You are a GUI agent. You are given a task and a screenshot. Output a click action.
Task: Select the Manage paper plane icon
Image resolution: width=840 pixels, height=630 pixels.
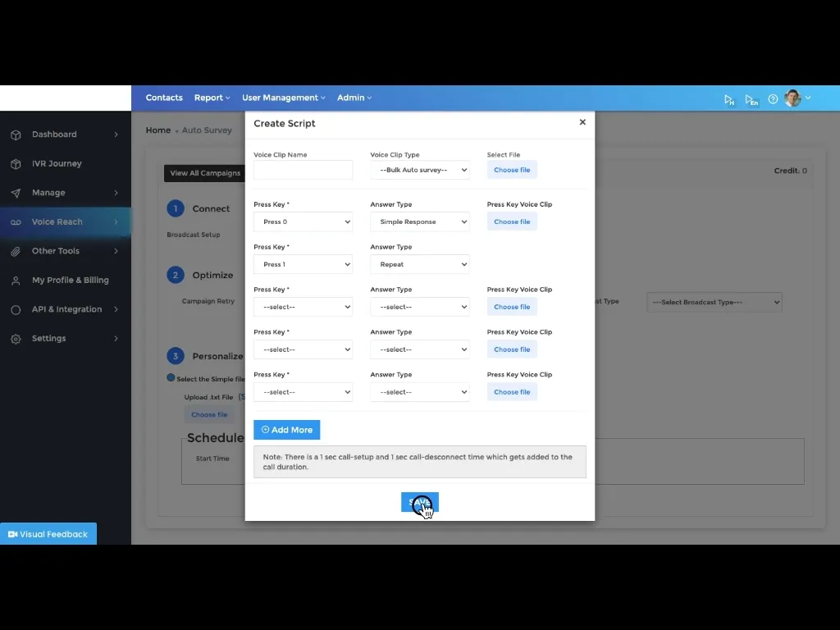pyautogui.click(x=16, y=193)
